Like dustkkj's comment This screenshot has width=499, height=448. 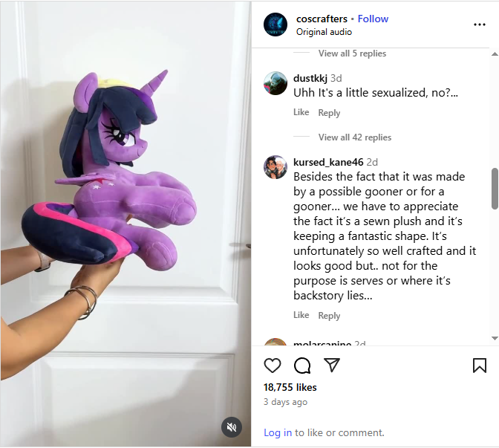click(301, 112)
